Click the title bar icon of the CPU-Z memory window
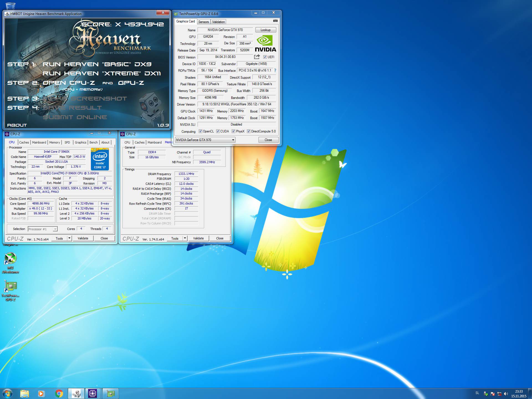Screen dimensions: 532x399 click(122, 134)
